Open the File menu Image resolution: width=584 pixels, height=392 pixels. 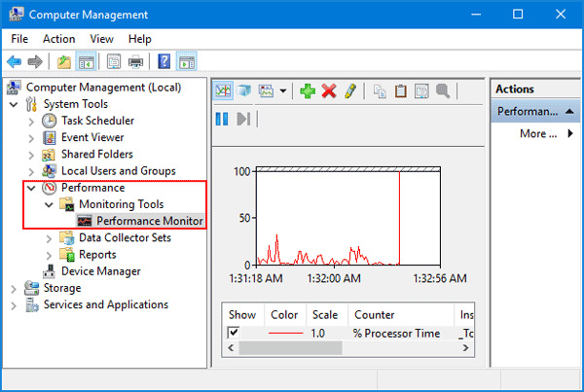coord(19,39)
